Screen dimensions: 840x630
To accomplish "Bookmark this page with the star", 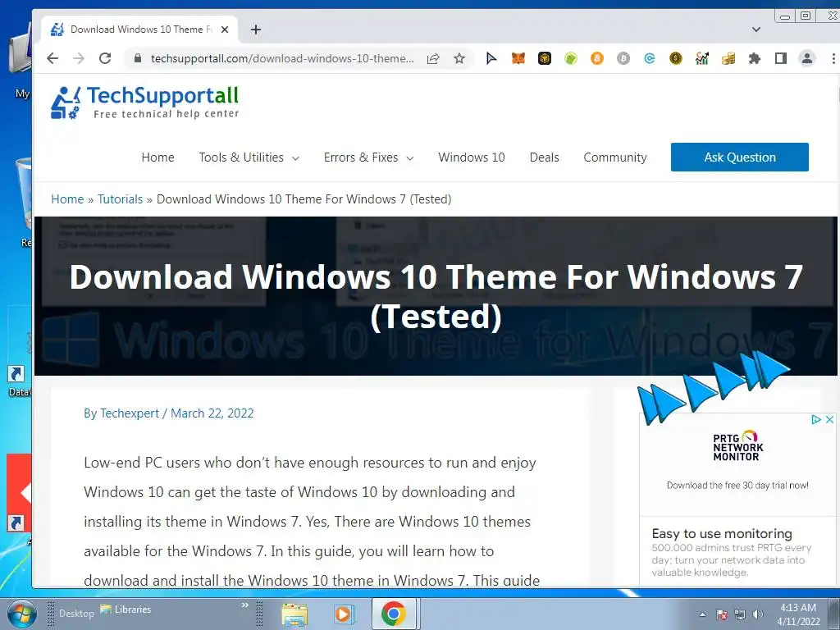I will pyautogui.click(x=459, y=58).
